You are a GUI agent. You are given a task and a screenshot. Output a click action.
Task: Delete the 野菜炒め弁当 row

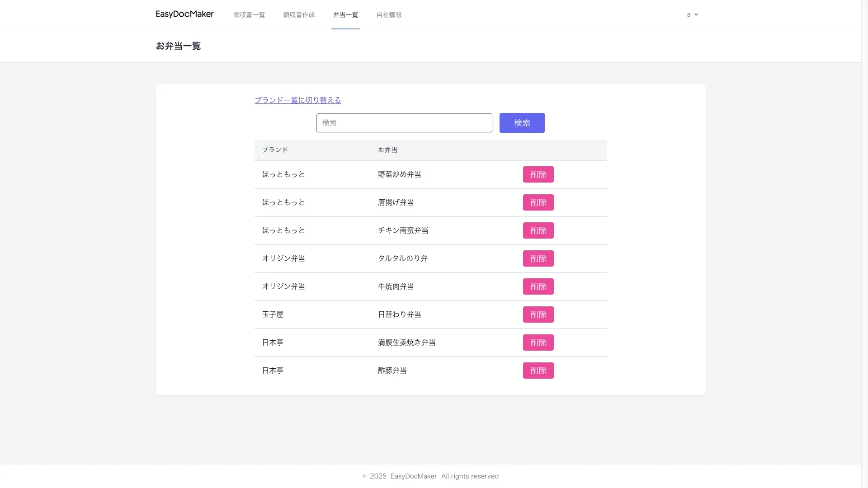click(x=538, y=174)
